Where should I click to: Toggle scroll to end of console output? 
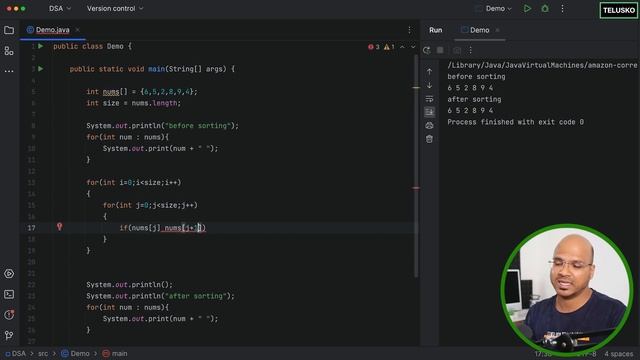(x=429, y=112)
